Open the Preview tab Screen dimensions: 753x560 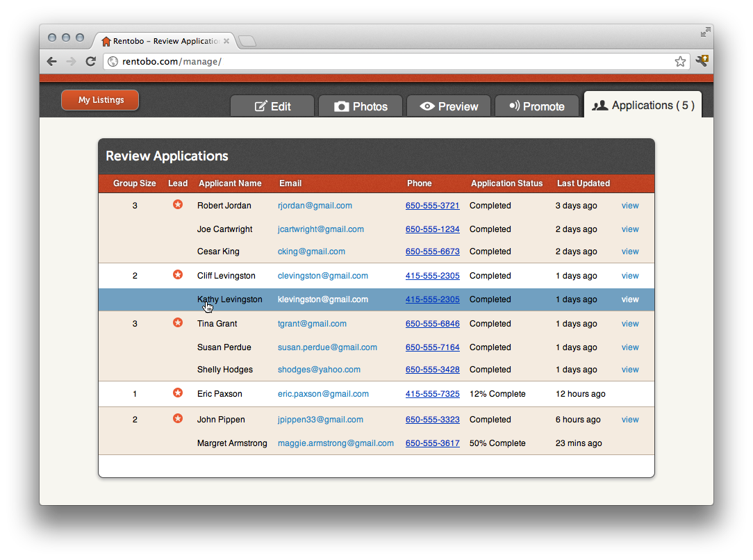pos(449,106)
